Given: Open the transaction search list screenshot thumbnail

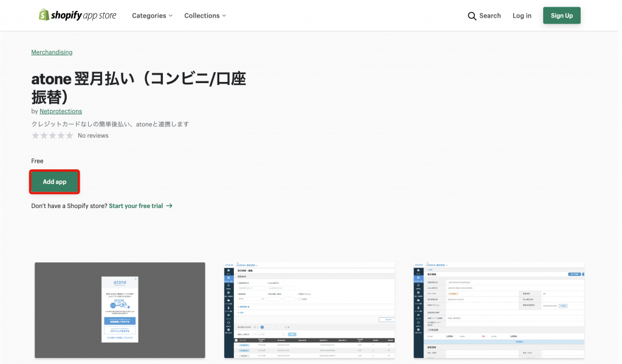Looking at the screenshot, I should [x=309, y=310].
